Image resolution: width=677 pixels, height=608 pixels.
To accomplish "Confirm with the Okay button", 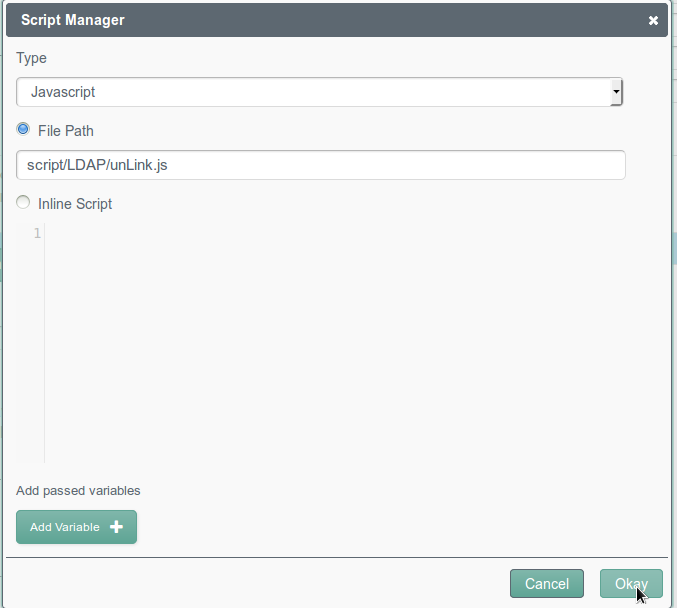I will 631,584.
